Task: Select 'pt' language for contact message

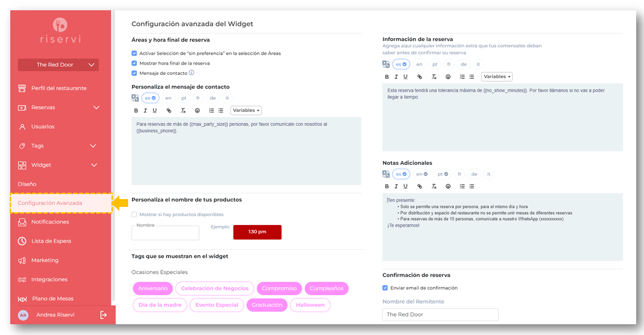Action: (x=183, y=98)
